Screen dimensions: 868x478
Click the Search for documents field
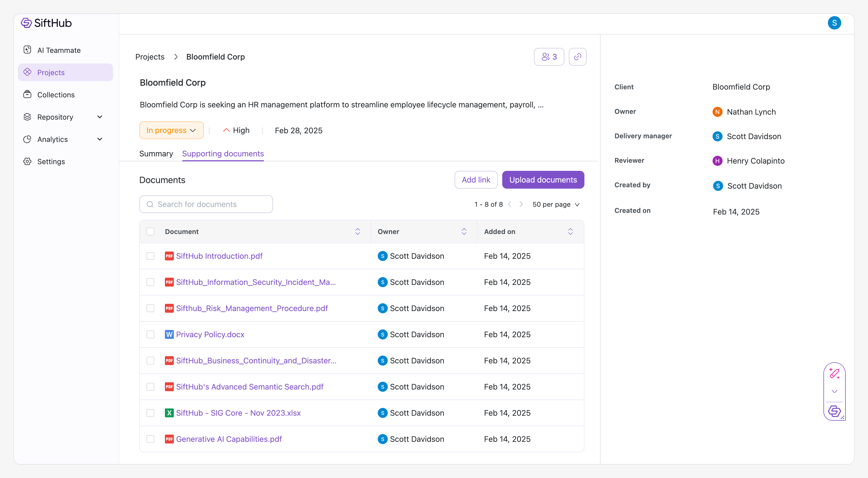pyautogui.click(x=206, y=204)
